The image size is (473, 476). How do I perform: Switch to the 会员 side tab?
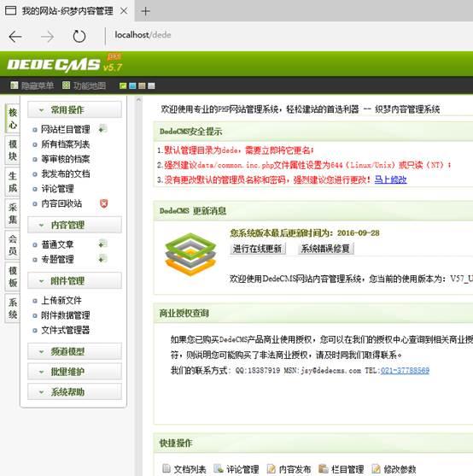13,244
